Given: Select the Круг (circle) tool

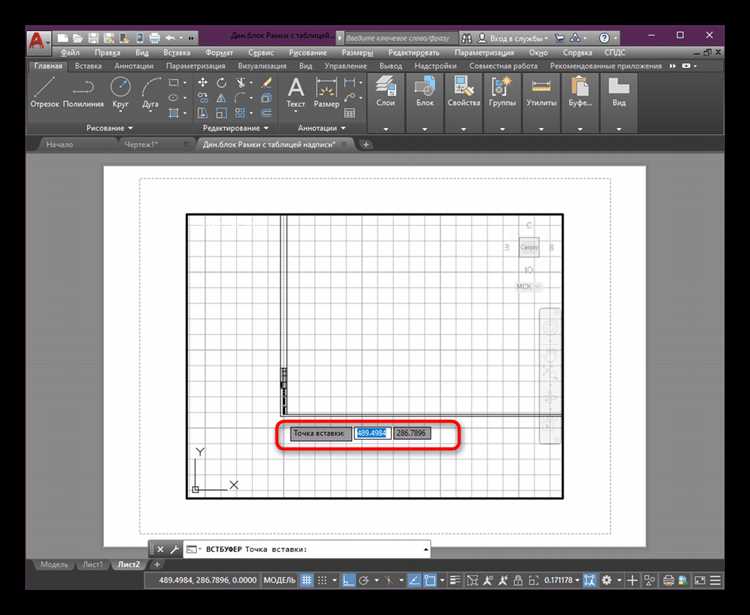Looking at the screenshot, I should click(x=120, y=93).
